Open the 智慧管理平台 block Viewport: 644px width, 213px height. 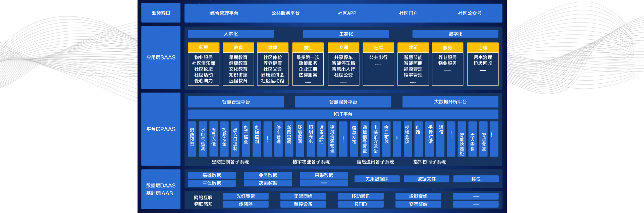tap(236, 102)
